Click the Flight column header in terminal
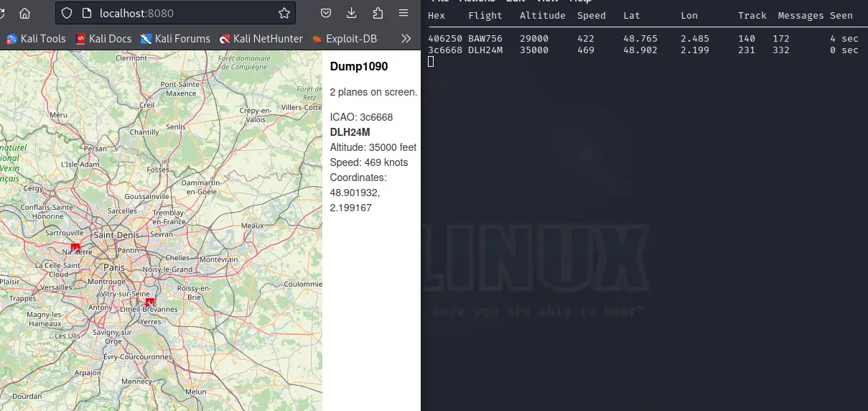 point(485,15)
